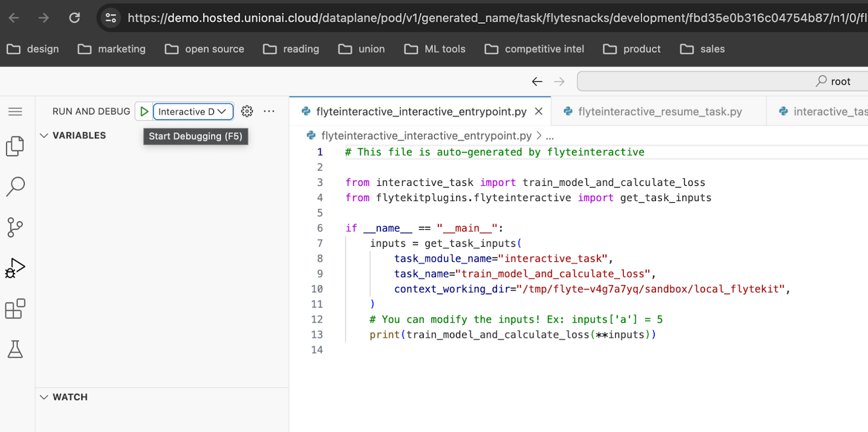Image resolution: width=868 pixels, height=432 pixels.
Task: Open the sales bookmarks folder
Action: [703, 49]
